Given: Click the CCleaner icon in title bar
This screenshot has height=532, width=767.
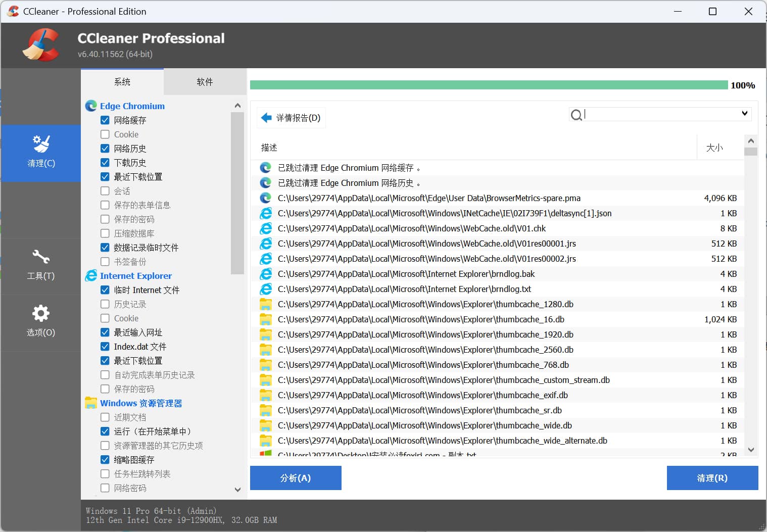Looking at the screenshot, I should click(x=13, y=11).
